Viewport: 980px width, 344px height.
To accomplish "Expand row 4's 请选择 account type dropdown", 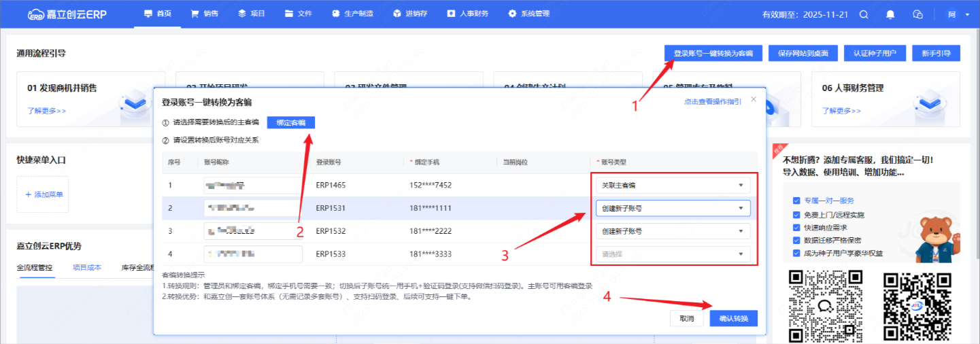I will click(673, 254).
